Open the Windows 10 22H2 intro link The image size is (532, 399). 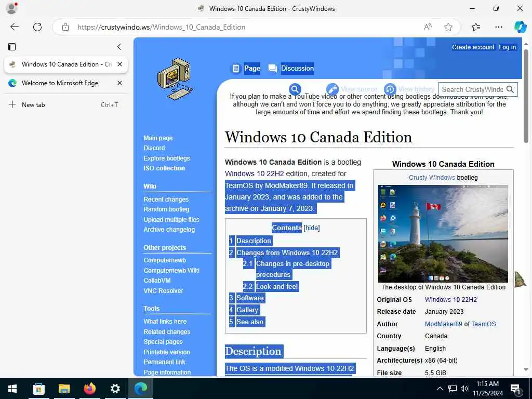click(254, 174)
